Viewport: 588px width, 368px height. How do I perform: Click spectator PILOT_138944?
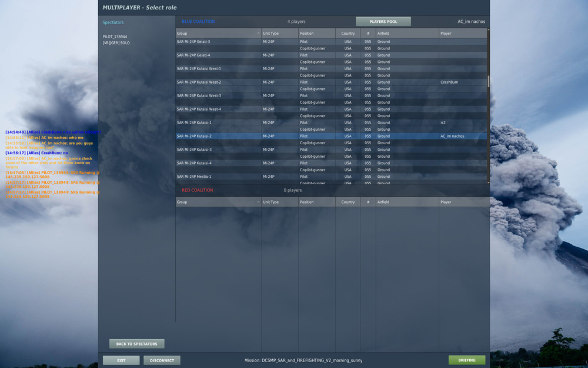(115, 37)
